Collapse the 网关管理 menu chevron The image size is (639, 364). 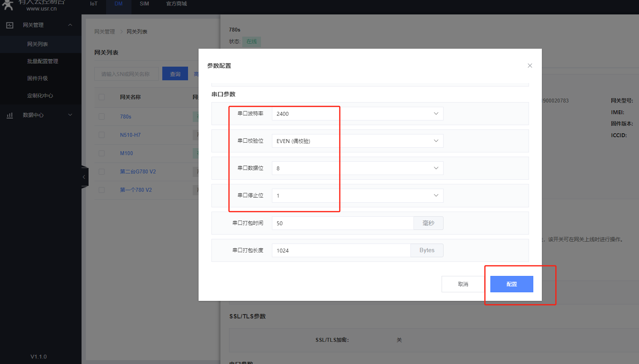click(70, 25)
